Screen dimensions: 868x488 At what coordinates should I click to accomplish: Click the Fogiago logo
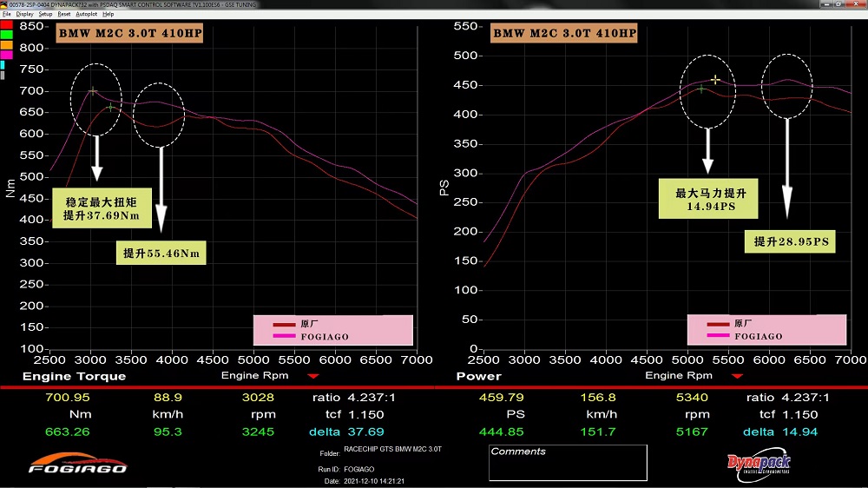click(77, 463)
